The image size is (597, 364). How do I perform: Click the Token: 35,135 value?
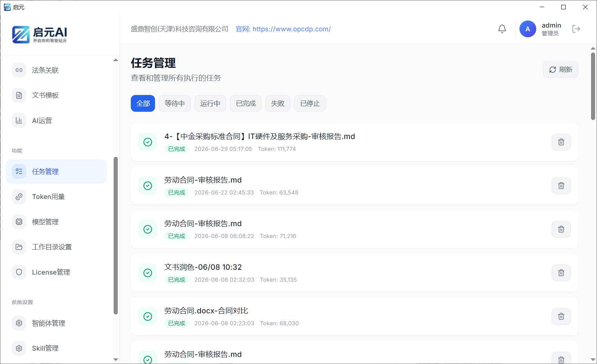click(x=278, y=280)
